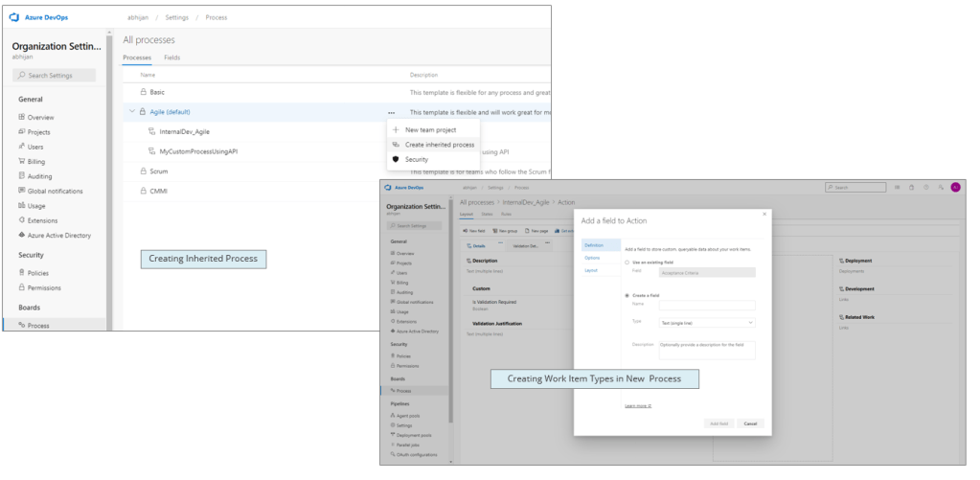Open the Options tab in the dialog
The image size is (980, 480).
click(x=592, y=258)
